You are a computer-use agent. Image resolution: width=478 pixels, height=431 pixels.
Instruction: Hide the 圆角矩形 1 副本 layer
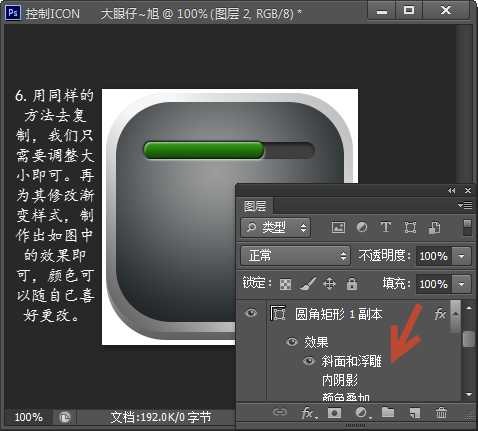coord(251,313)
